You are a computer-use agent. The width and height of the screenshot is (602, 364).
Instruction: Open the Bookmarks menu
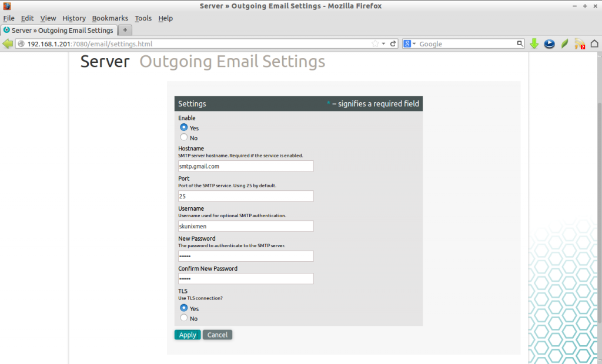pyautogui.click(x=110, y=18)
